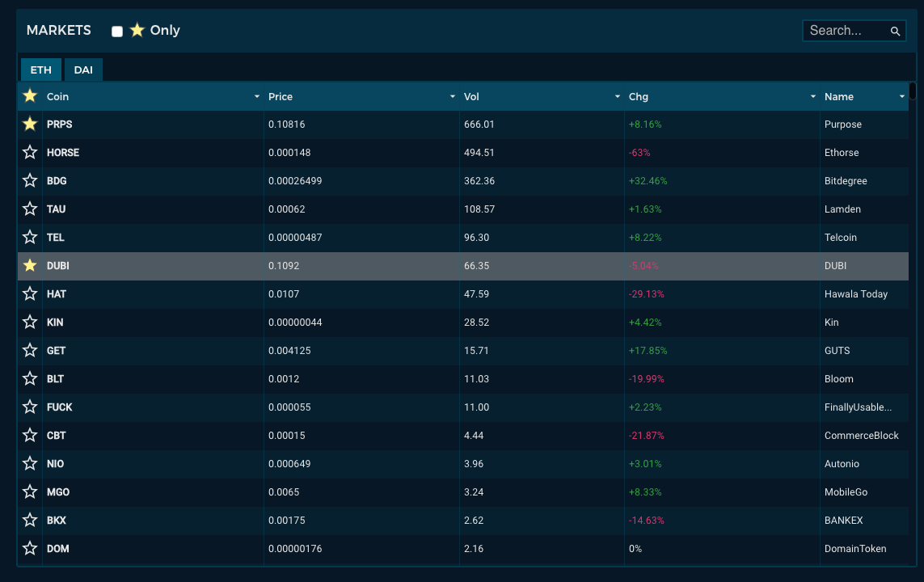The height and width of the screenshot is (582, 924).
Task: Open the Name column dropdown arrow
Action: tap(902, 97)
